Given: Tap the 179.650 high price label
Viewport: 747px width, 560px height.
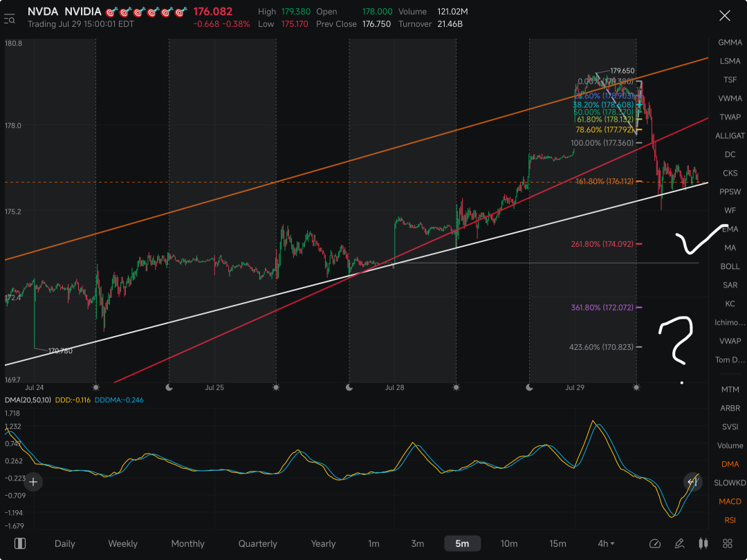Looking at the screenshot, I should click(x=622, y=71).
